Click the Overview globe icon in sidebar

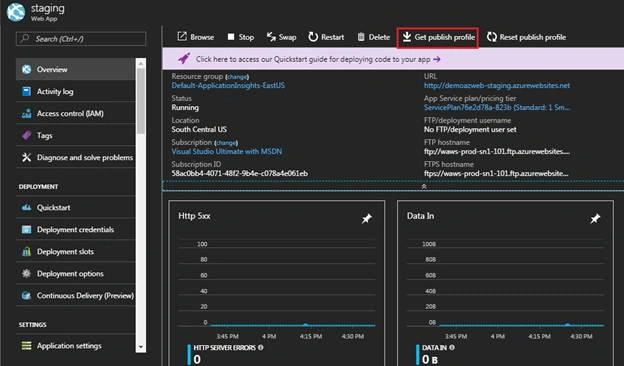tap(26, 69)
